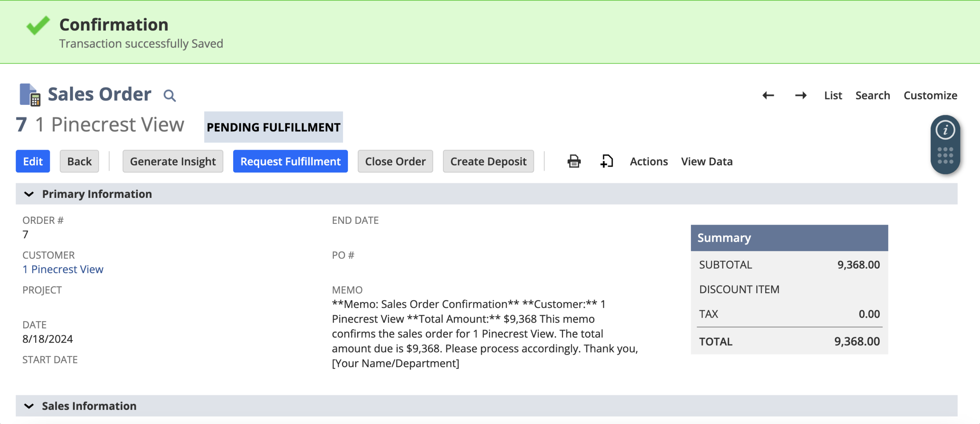The width and height of the screenshot is (980, 424).
Task: Click the Request Fulfillment button
Action: click(290, 161)
